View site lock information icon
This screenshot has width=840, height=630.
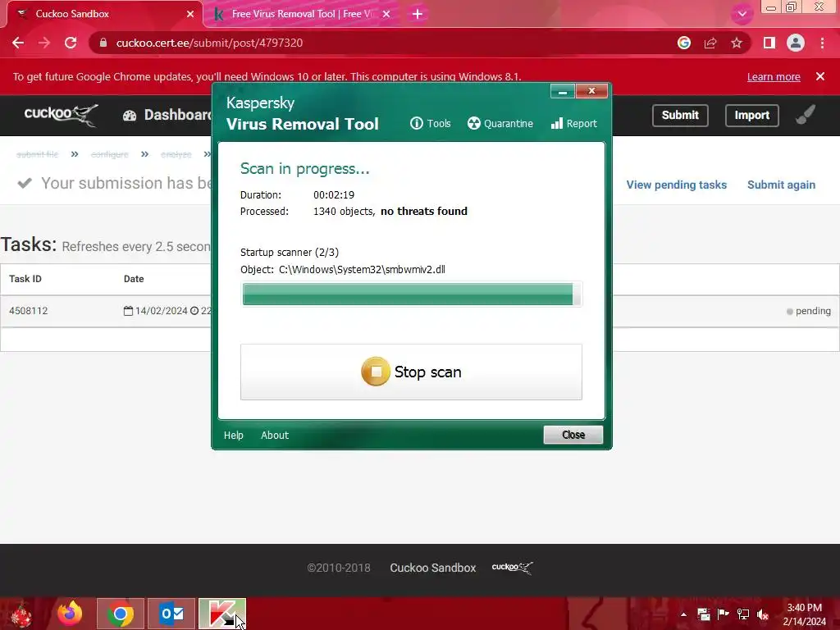(103, 43)
